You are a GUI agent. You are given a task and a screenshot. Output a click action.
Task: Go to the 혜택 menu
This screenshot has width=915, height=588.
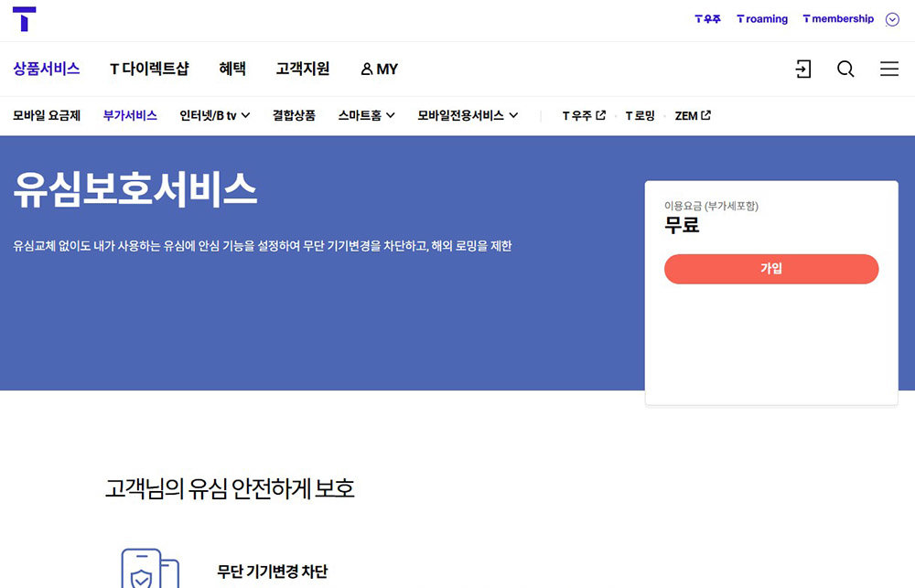coord(232,69)
